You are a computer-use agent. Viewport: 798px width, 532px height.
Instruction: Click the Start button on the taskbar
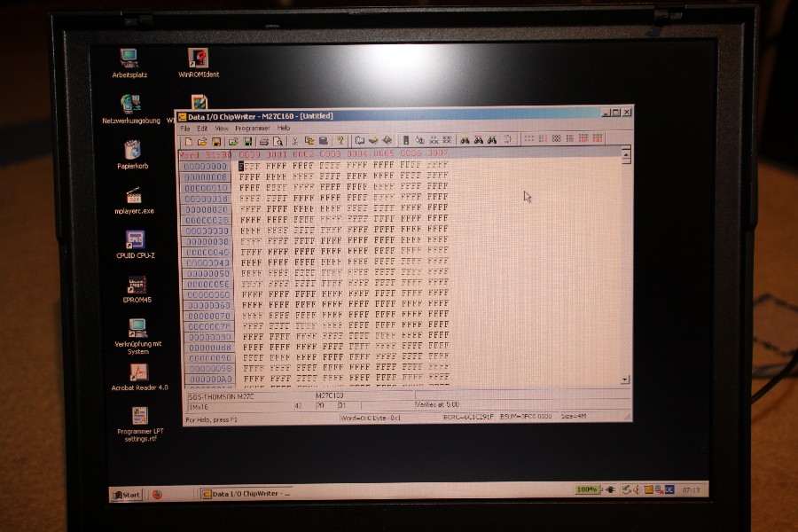[124, 495]
